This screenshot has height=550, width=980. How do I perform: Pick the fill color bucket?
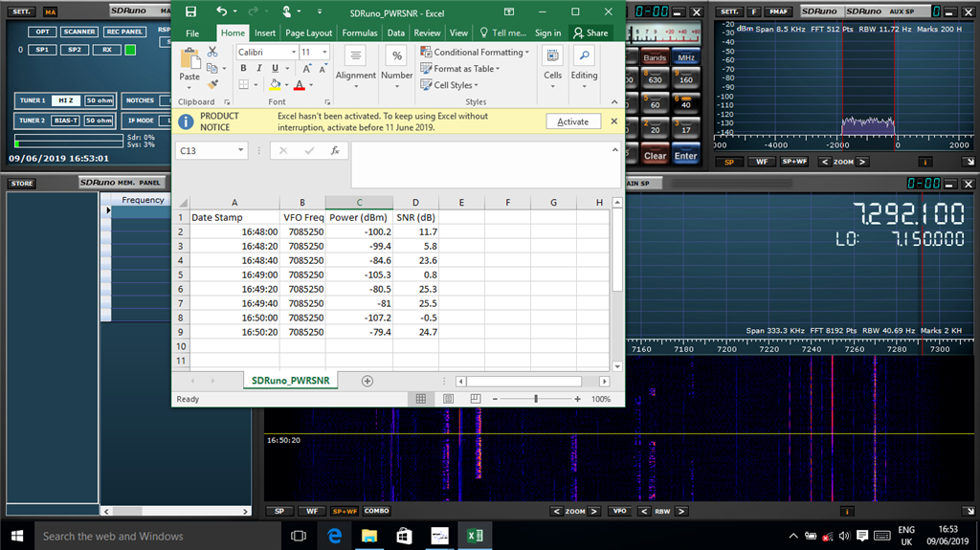(x=275, y=84)
